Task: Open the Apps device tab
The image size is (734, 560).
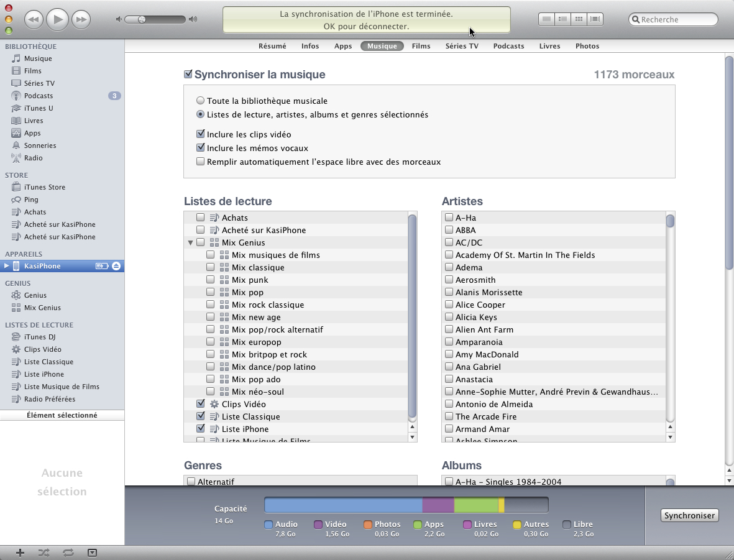Action: pyautogui.click(x=342, y=46)
